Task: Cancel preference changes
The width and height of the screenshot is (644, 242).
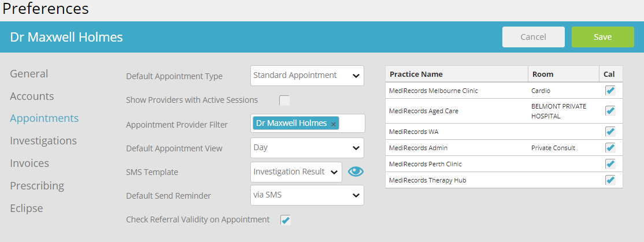Action: click(x=534, y=37)
